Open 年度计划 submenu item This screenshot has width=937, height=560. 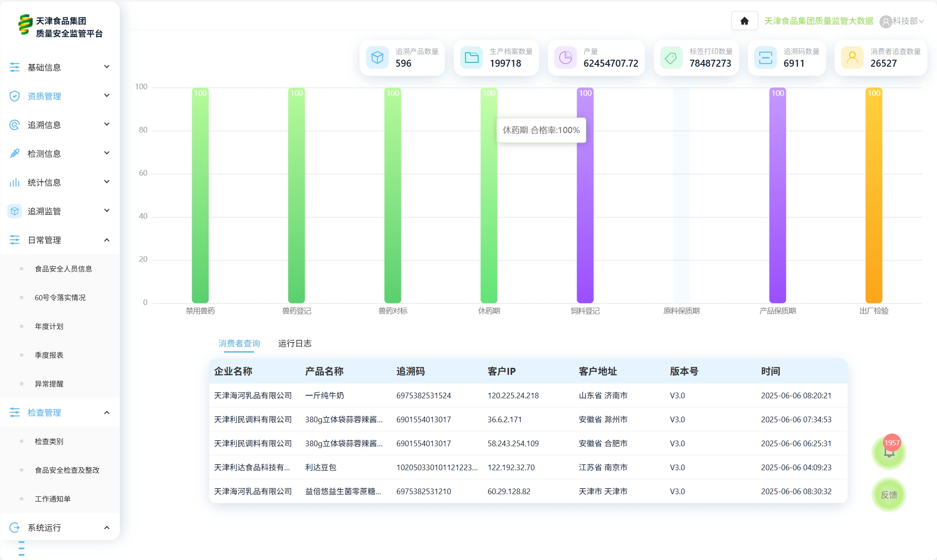tap(49, 326)
